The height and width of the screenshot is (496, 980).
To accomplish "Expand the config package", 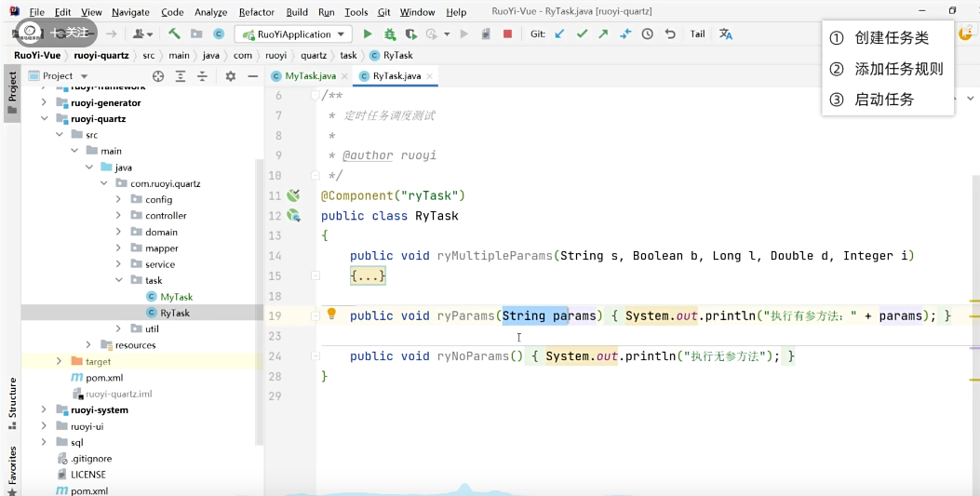I will [119, 199].
